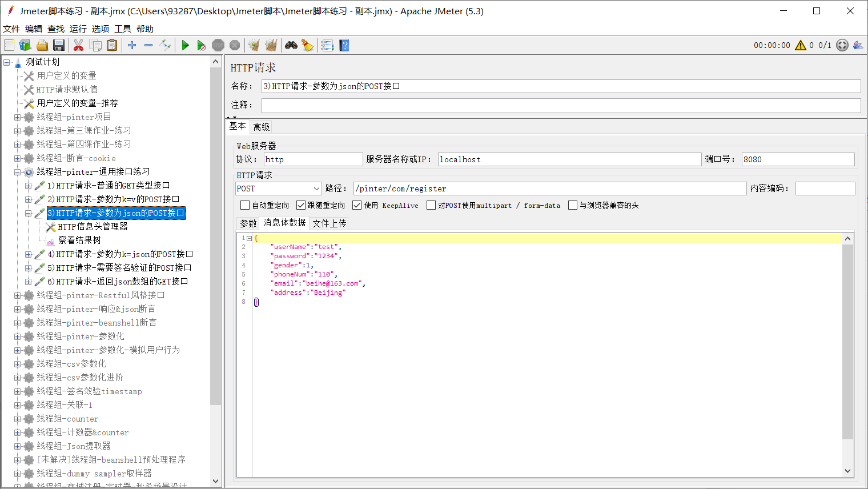Click the remote engine status icon by 0/1
Screen dimensions: 868x489
point(842,45)
